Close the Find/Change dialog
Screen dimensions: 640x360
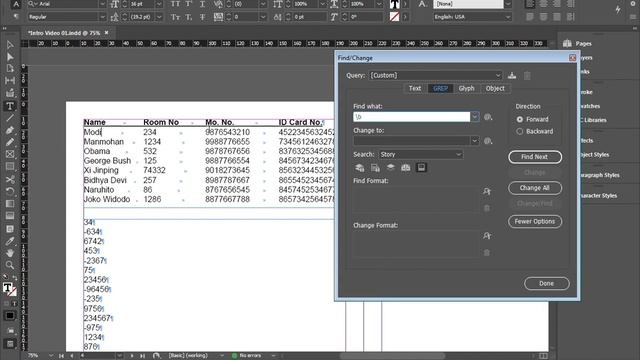pyautogui.click(x=572, y=58)
